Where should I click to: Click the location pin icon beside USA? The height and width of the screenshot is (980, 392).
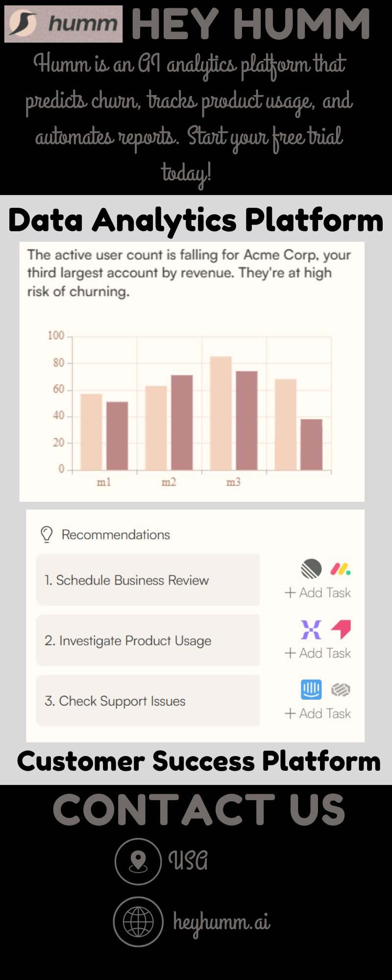click(138, 861)
